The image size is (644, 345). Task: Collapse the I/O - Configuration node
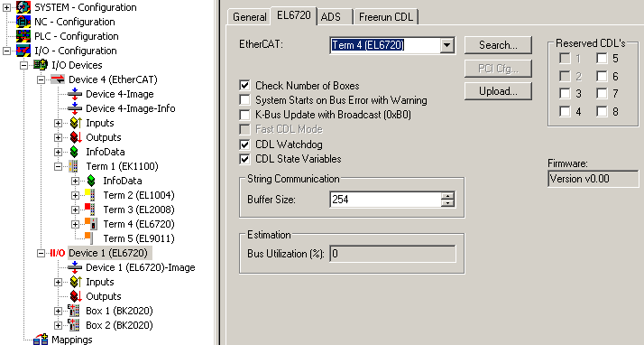pos(6,51)
